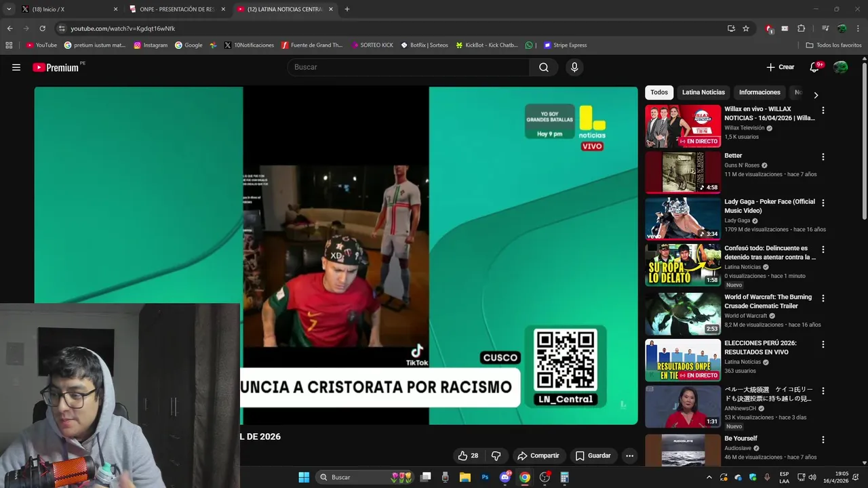
Task: Open the Chrome apps grid shortcut
Action: click(9, 45)
